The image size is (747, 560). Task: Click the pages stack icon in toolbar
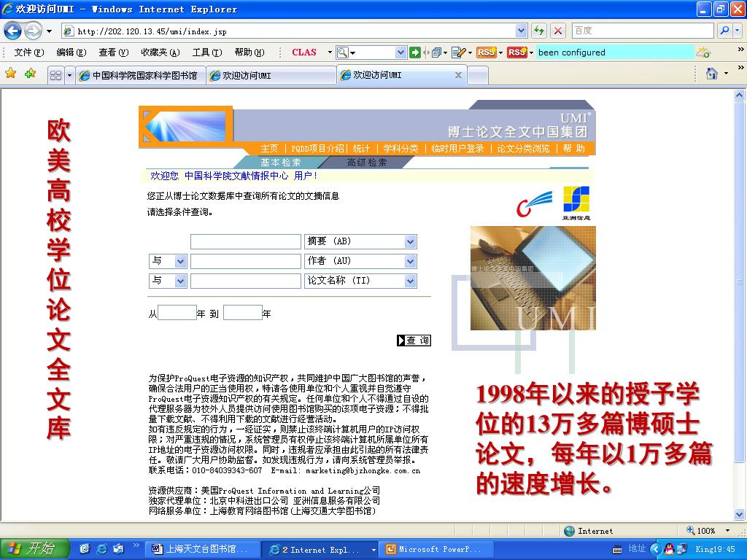pyautogui.click(x=436, y=52)
